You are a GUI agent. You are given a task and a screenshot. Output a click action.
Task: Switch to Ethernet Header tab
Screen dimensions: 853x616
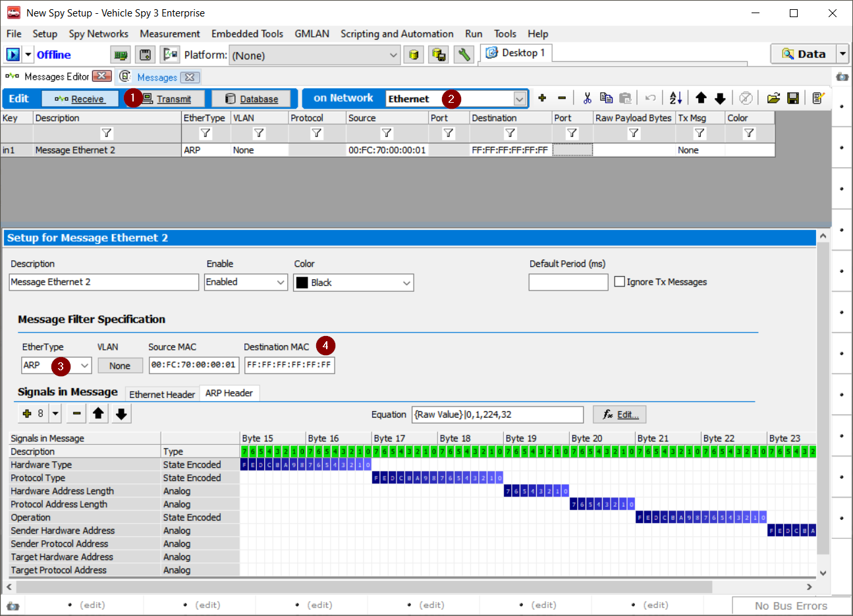pos(162,394)
